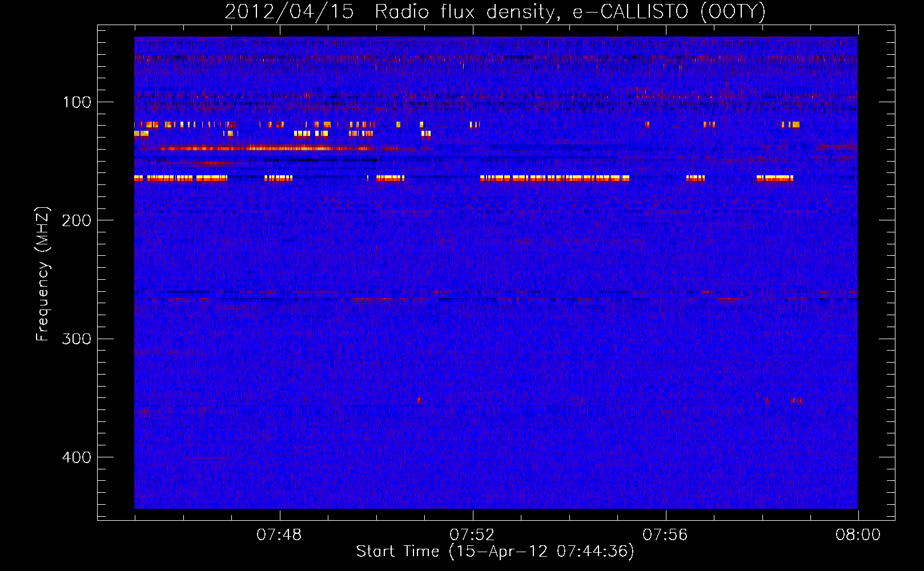Click the 400 frequency tick label
The width and height of the screenshot is (924, 571).
(x=77, y=457)
